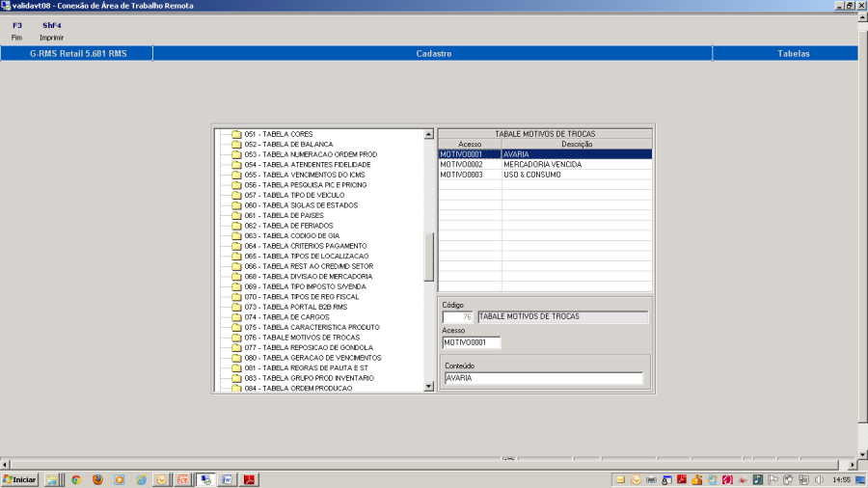868x488 pixels.
Task: Select the MERCADORIA VENCIDA row
Action: tap(545, 164)
